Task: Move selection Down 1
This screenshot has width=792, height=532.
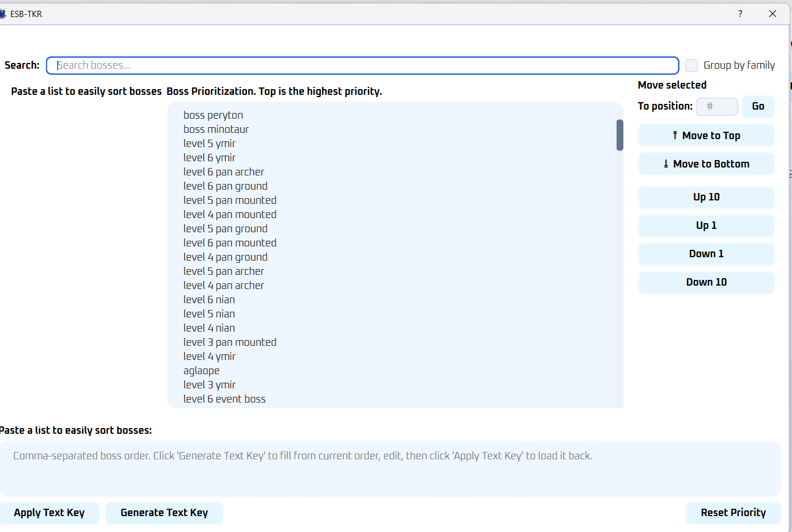Action: pos(706,254)
